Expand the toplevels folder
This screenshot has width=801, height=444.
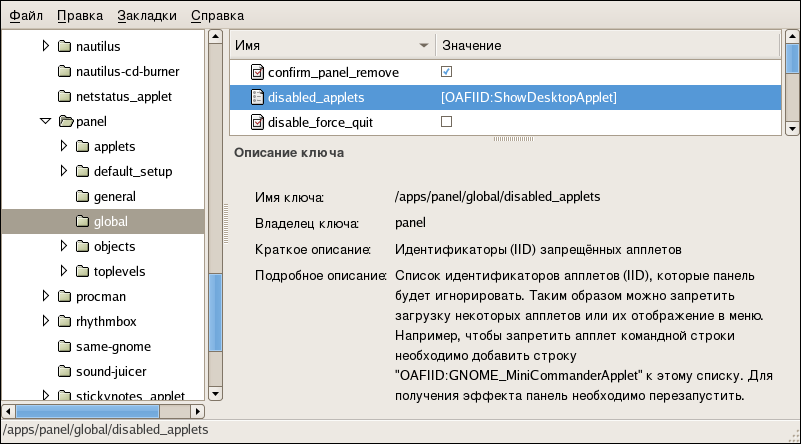tap(63, 272)
